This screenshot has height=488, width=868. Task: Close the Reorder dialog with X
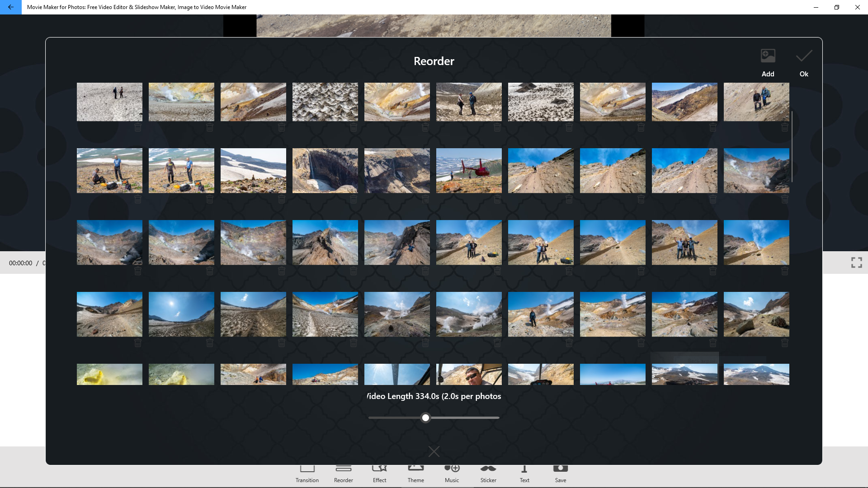coord(434,451)
